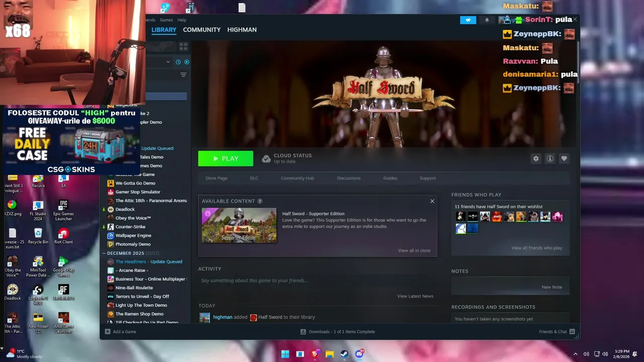Image resolution: width=644 pixels, height=362 pixels.
Task: Open Google Play Games desktop icon
Action: 63,267
